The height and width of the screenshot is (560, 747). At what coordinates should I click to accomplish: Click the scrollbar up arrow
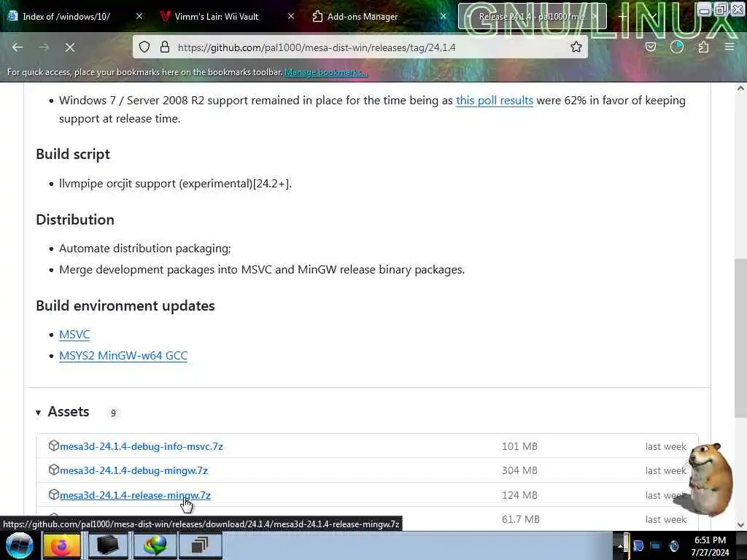[x=740, y=88]
